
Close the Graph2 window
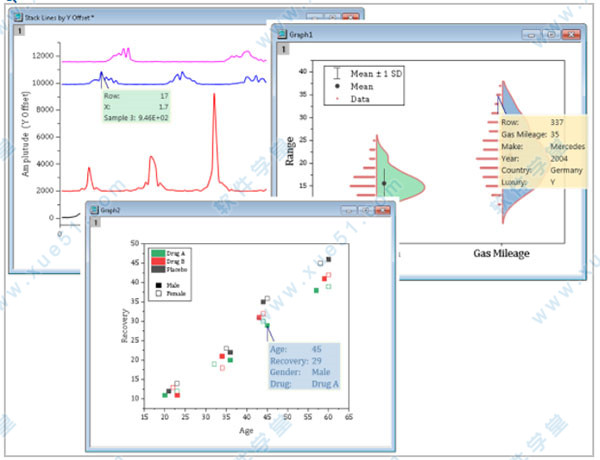click(382, 210)
